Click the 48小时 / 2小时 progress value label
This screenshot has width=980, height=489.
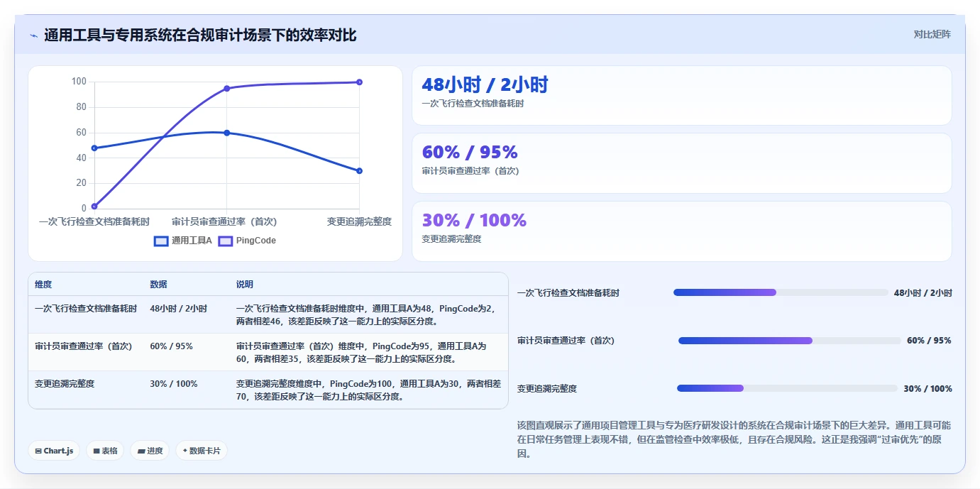[x=923, y=293]
